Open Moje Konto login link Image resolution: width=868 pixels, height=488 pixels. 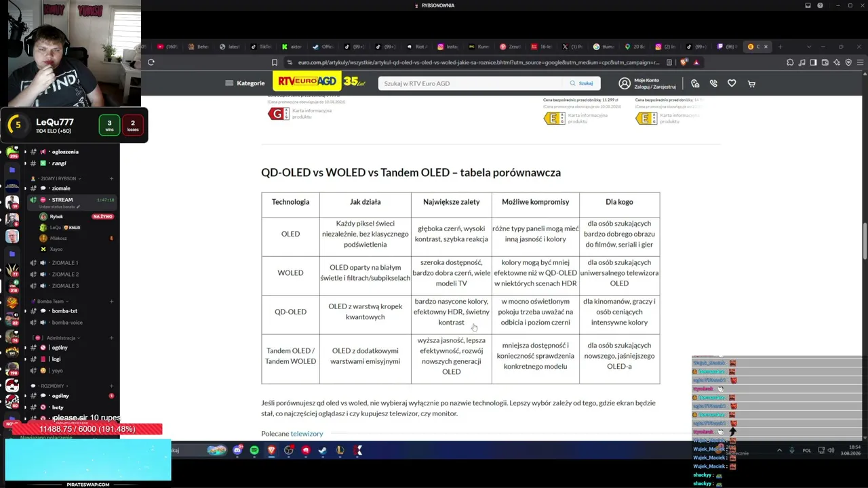648,83
